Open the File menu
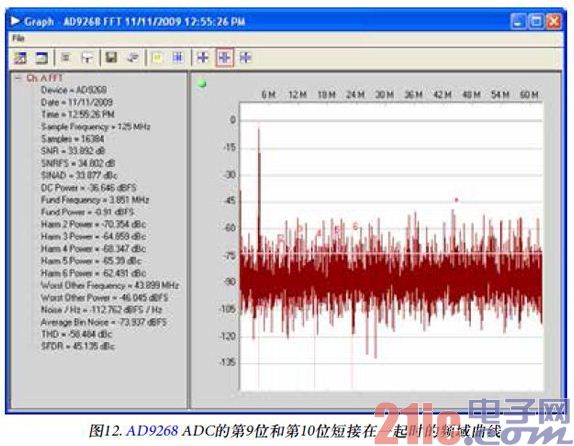 point(18,38)
